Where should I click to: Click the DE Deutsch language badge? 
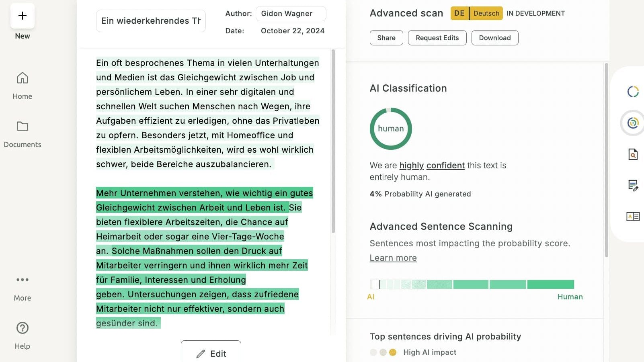[476, 13]
